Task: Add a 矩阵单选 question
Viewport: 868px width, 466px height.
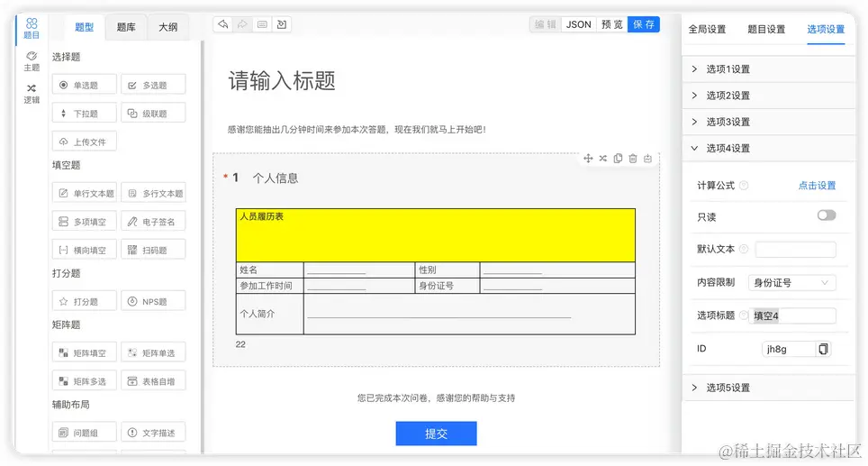Action: click(x=153, y=352)
